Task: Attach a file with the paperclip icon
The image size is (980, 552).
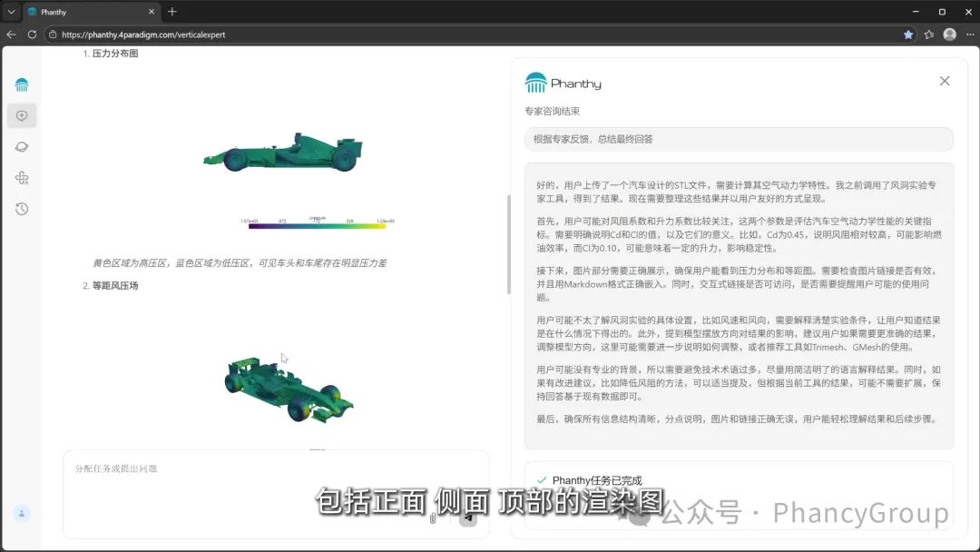Action: (433, 518)
